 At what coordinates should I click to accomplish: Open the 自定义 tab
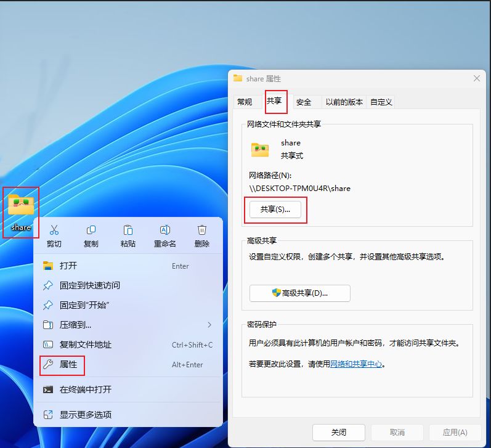click(x=381, y=102)
